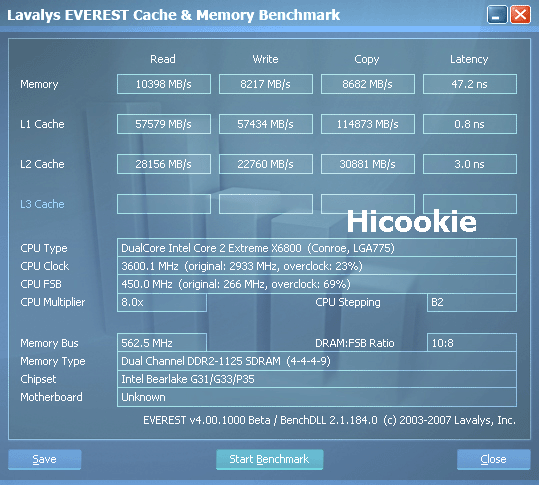539x485 pixels.
Task: Click the Close button at bottom
Action: pos(494,459)
